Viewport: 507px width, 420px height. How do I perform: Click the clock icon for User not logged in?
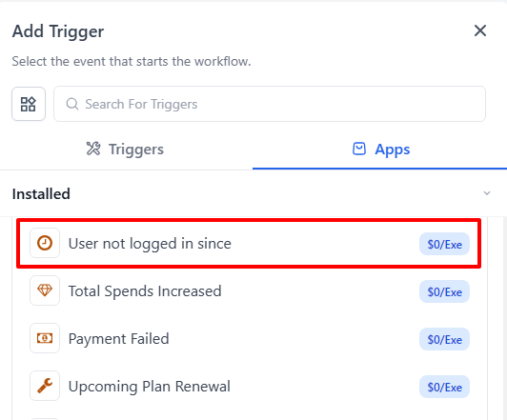click(45, 243)
